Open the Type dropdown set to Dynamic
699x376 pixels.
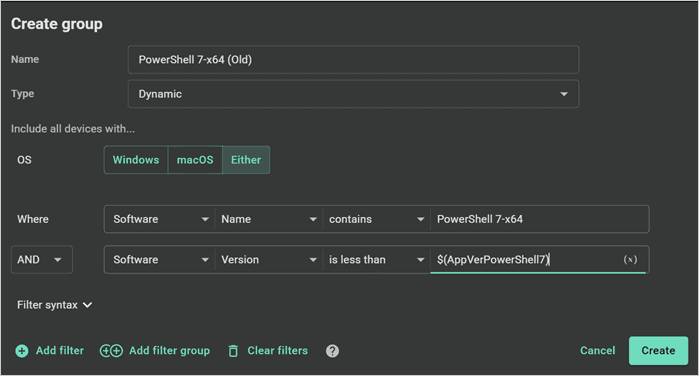pos(353,94)
